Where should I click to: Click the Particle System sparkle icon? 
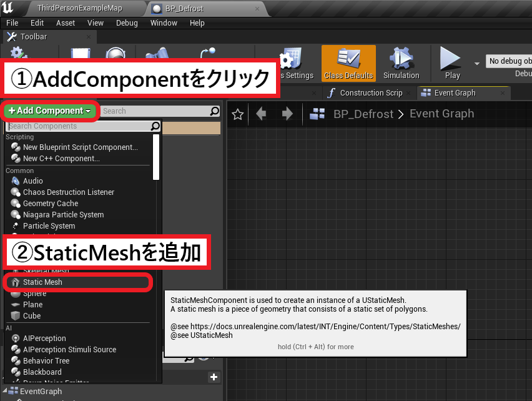pos(16,225)
